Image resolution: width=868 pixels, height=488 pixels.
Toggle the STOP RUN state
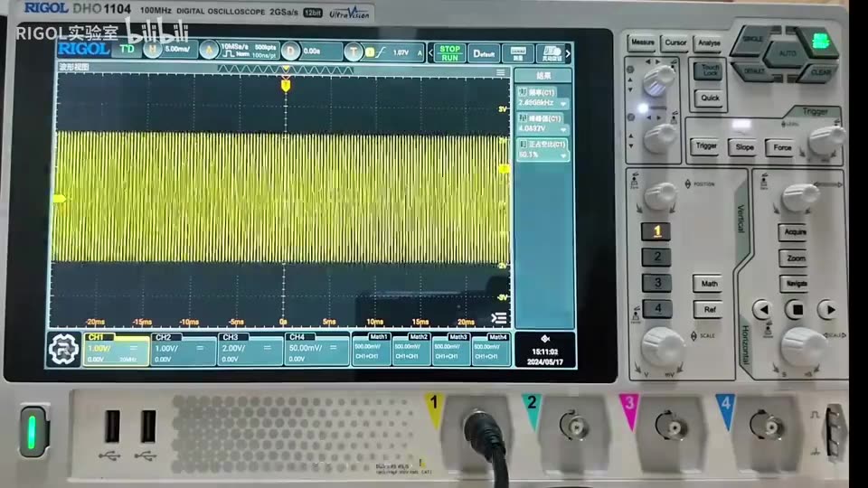tap(449, 53)
